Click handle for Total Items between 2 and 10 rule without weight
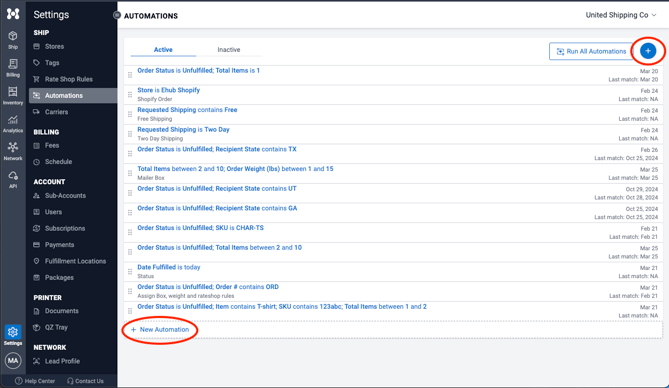Image resolution: width=669 pixels, height=388 pixels. click(x=130, y=252)
